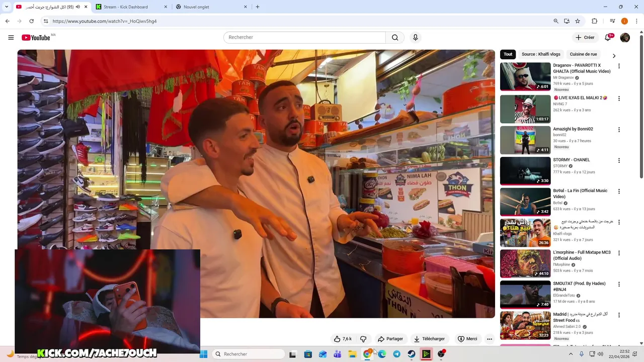Click the Windows taskbar Rechercher search box

click(x=249, y=354)
